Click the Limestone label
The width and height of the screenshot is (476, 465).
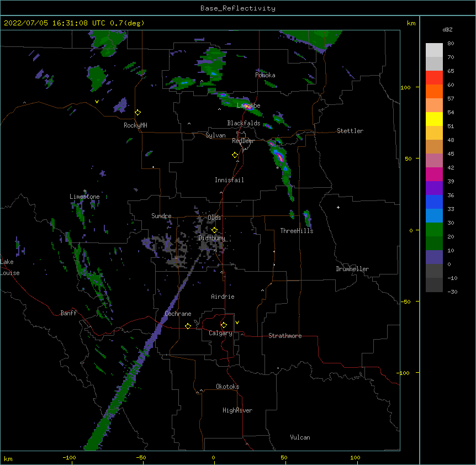pos(84,197)
